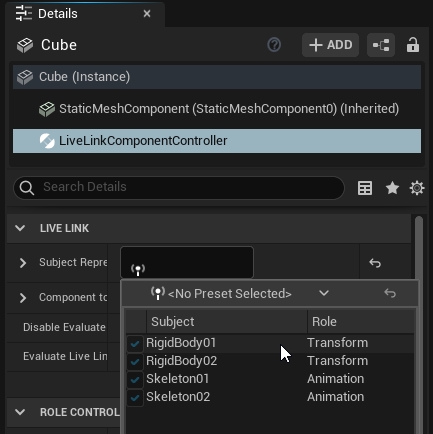Select the RigidBody02 Transform row
Image resolution: width=433 pixels, height=434 pixels.
pos(270,361)
